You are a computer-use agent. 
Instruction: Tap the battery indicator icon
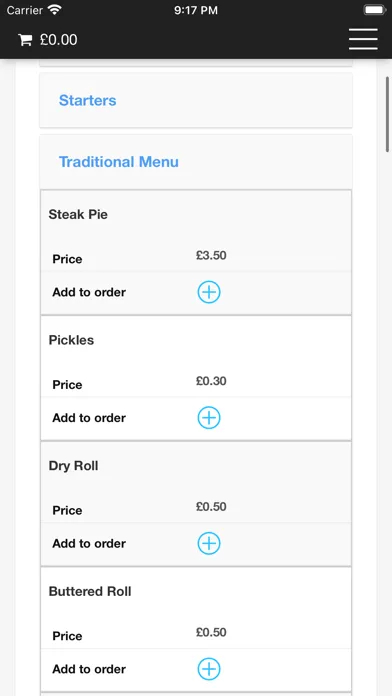(375, 10)
